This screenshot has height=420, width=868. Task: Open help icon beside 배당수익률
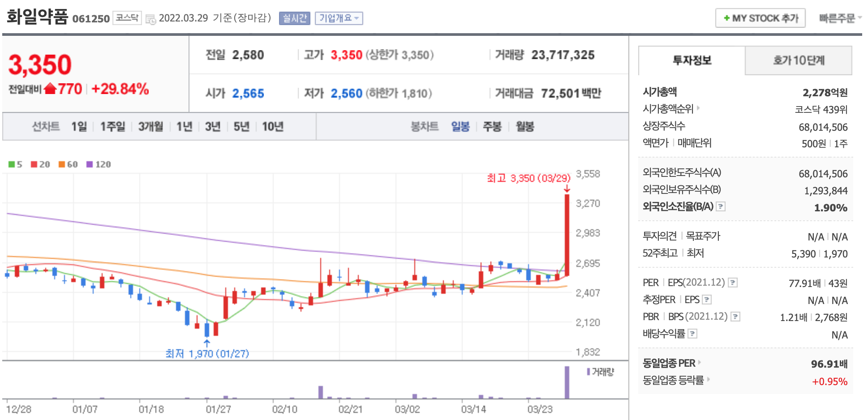coord(692,334)
